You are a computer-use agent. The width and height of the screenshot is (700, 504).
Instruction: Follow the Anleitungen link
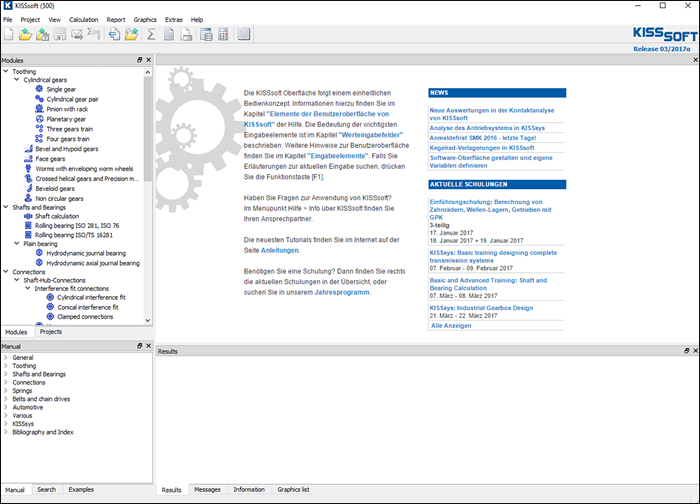click(279, 250)
